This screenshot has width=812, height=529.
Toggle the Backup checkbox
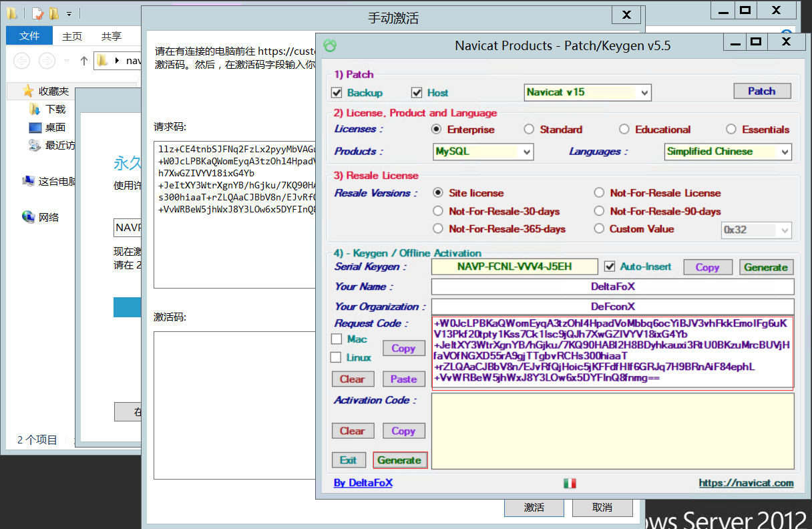pos(337,93)
